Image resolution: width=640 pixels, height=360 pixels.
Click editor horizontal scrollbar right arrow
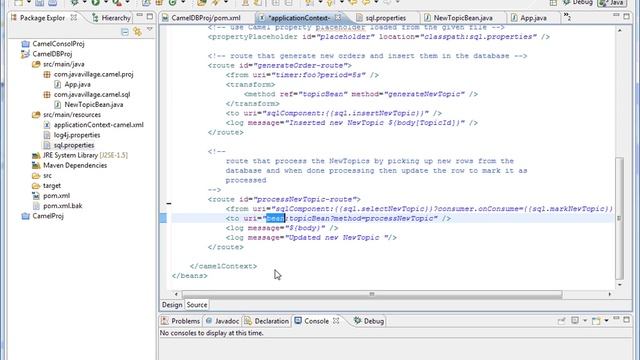(610, 294)
